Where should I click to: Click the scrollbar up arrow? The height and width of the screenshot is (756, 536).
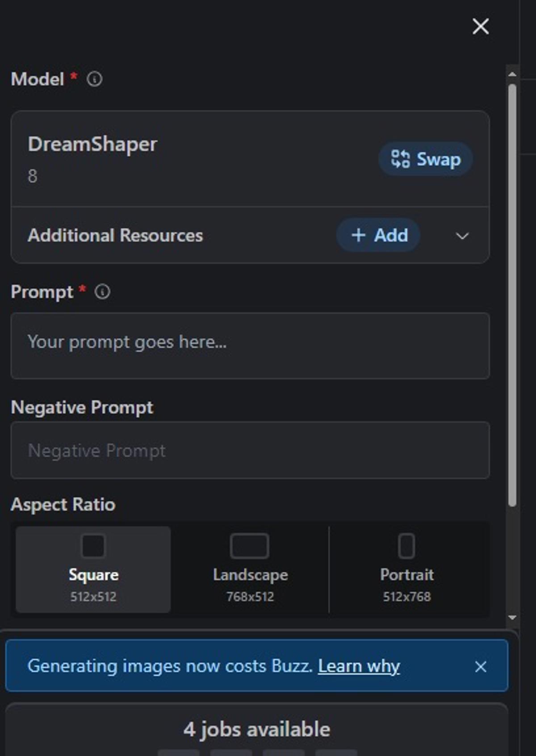[512, 74]
